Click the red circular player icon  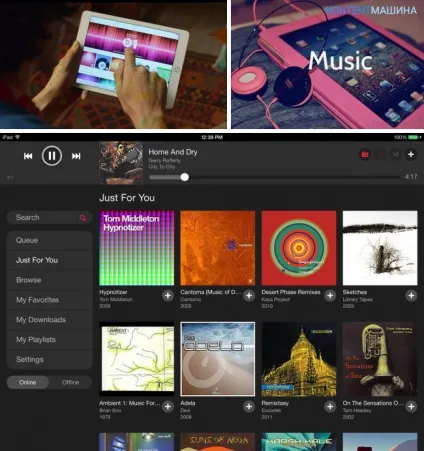(x=365, y=154)
